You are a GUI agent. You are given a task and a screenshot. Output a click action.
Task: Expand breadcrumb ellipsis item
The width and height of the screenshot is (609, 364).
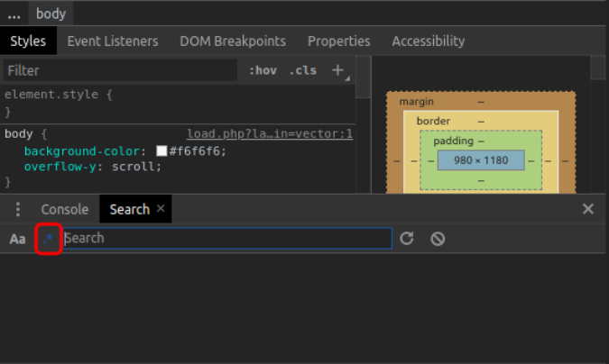tap(14, 14)
